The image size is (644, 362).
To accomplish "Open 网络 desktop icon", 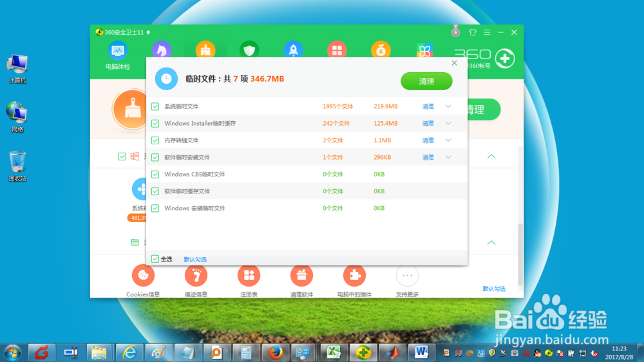I will pyautogui.click(x=17, y=117).
